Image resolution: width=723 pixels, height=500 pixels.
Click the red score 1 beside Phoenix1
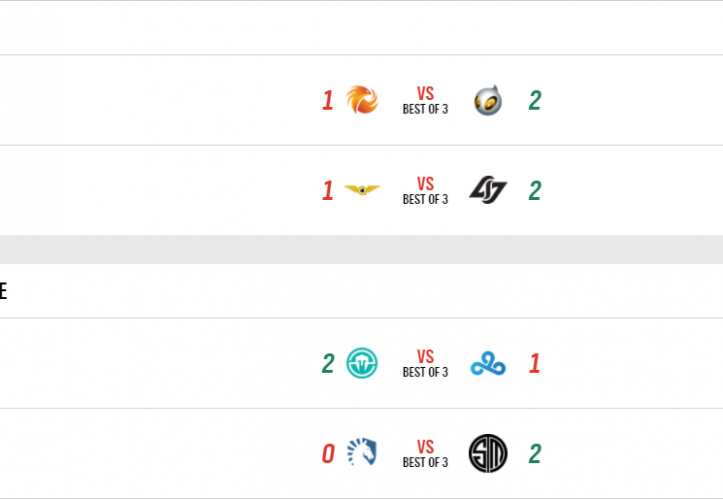tap(327, 100)
